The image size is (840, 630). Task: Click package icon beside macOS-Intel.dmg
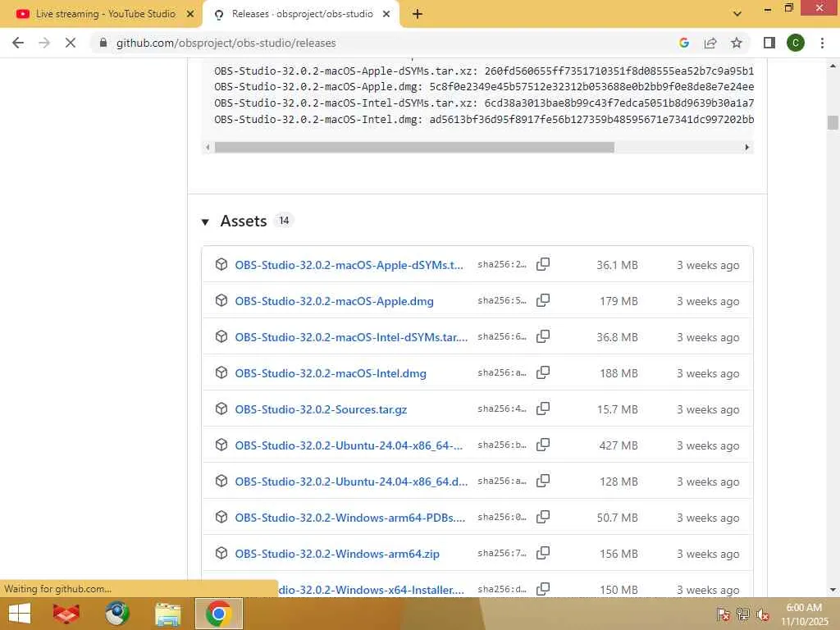221,372
